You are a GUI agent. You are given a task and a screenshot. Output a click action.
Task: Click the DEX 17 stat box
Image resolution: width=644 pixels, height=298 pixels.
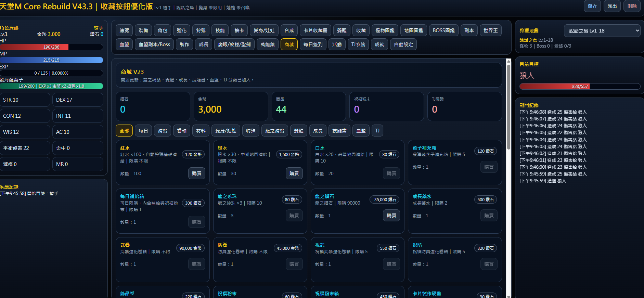click(x=78, y=100)
